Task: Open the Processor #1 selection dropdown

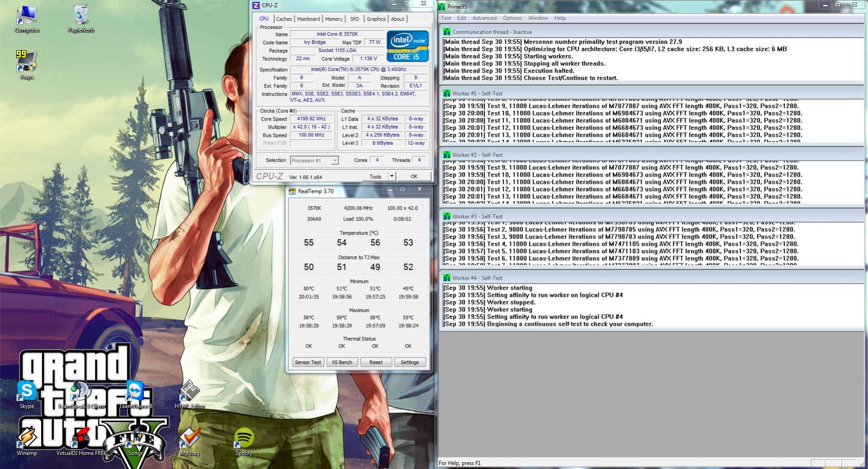Action: coord(314,160)
